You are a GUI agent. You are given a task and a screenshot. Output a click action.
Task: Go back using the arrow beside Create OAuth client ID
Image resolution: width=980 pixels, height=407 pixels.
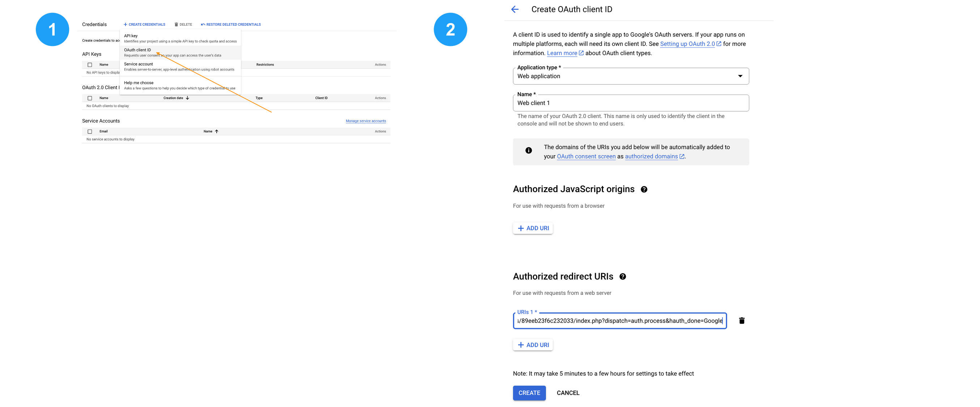point(515,9)
